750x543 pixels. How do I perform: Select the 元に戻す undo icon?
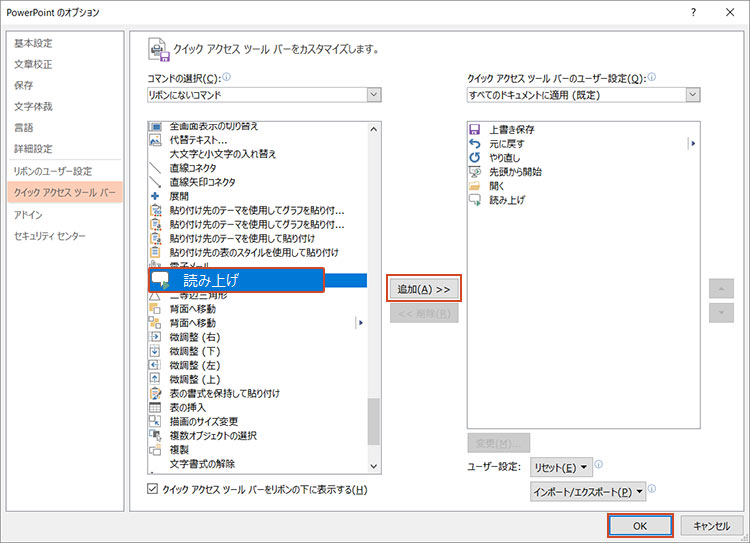(x=475, y=144)
